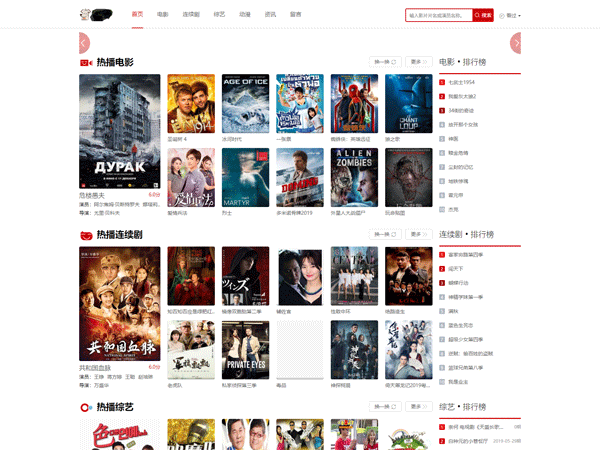This screenshot has height=450, width=600.
Task: Click the 热播电影 camera icon
Action: click(x=85, y=63)
